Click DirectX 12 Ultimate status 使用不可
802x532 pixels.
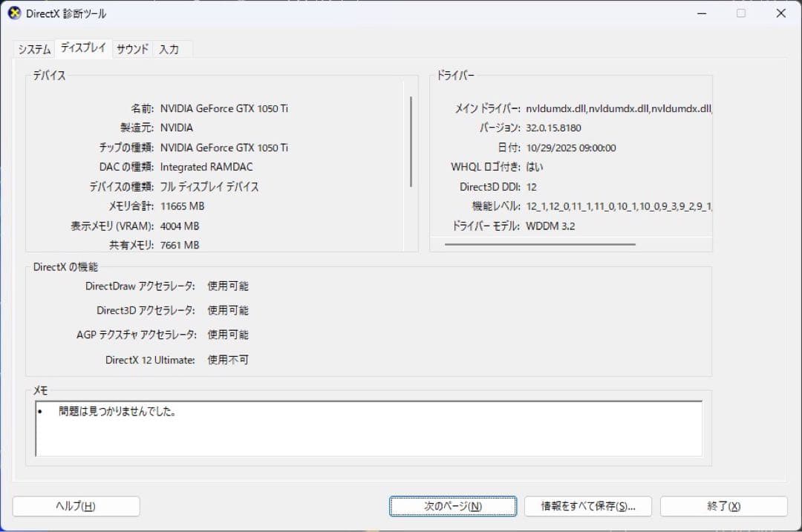[x=228, y=360]
